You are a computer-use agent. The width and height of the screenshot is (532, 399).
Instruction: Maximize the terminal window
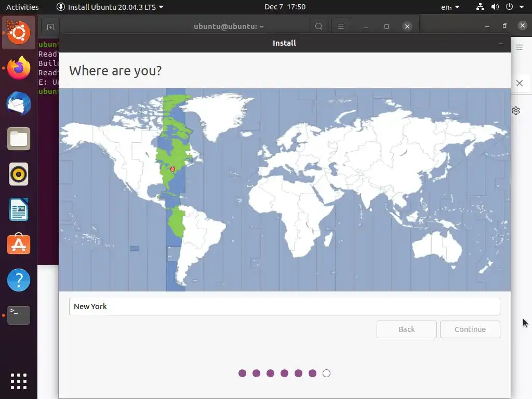pyautogui.click(x=387, y=26)
